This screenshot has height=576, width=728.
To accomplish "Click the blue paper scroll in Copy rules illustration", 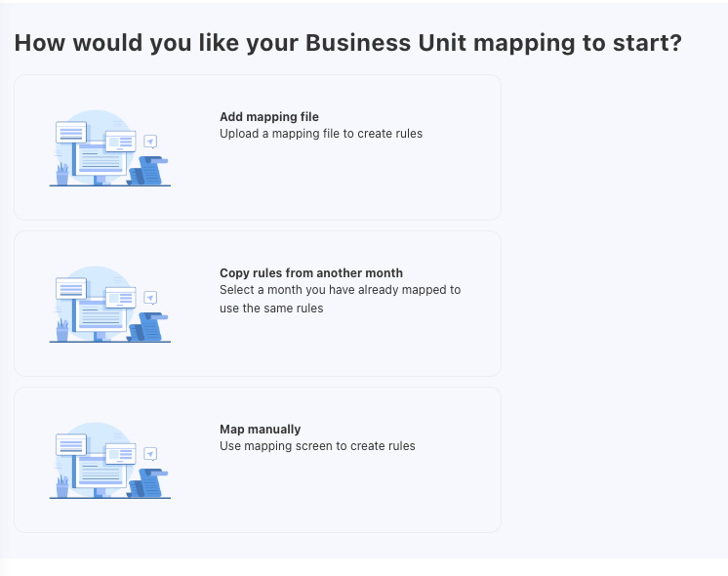I will click(x=147, y=326).
